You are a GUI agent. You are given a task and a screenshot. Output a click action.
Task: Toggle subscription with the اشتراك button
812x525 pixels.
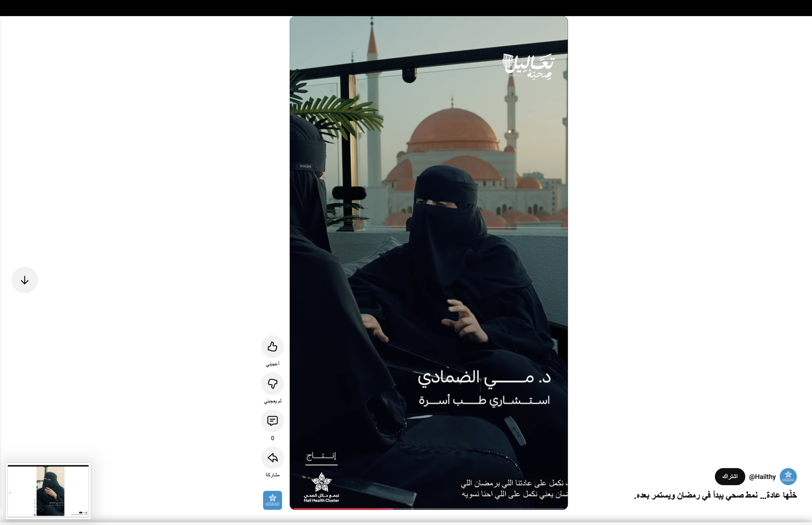click(730, 477)
